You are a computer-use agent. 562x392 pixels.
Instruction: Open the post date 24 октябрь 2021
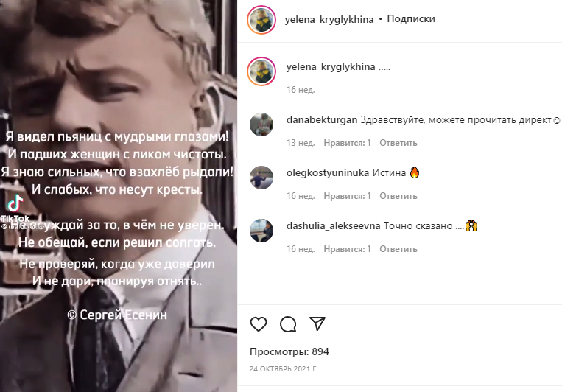(x=284, y=368)
